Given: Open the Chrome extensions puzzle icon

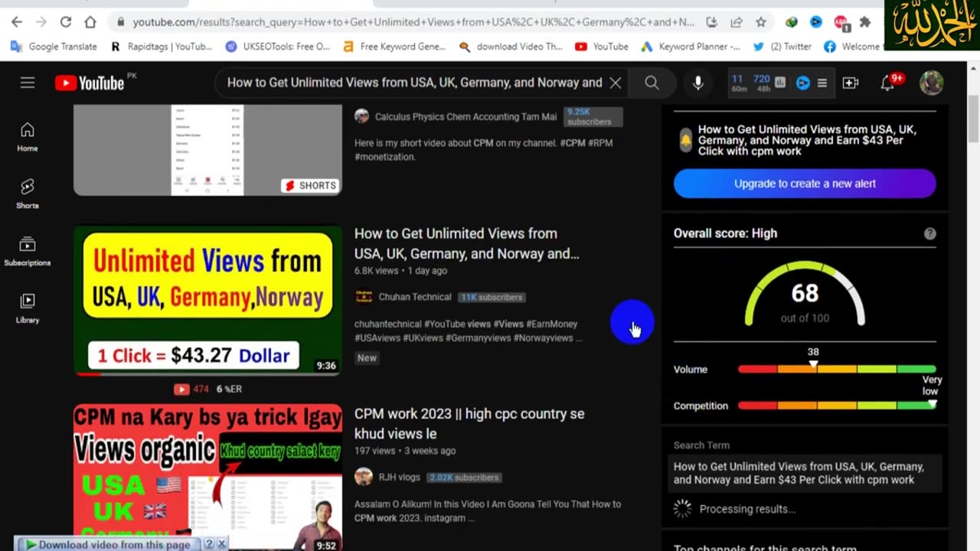Looking at the screenshot, I should pos(865,22).
